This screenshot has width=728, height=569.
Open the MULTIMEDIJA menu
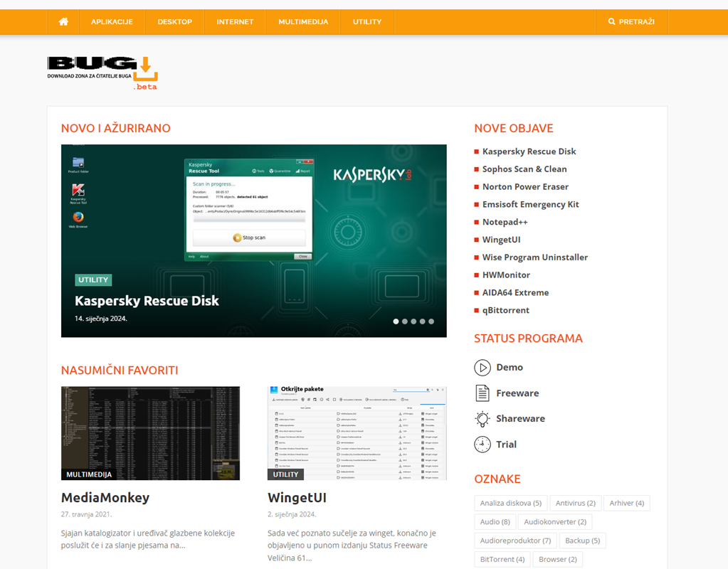(303, 22)
